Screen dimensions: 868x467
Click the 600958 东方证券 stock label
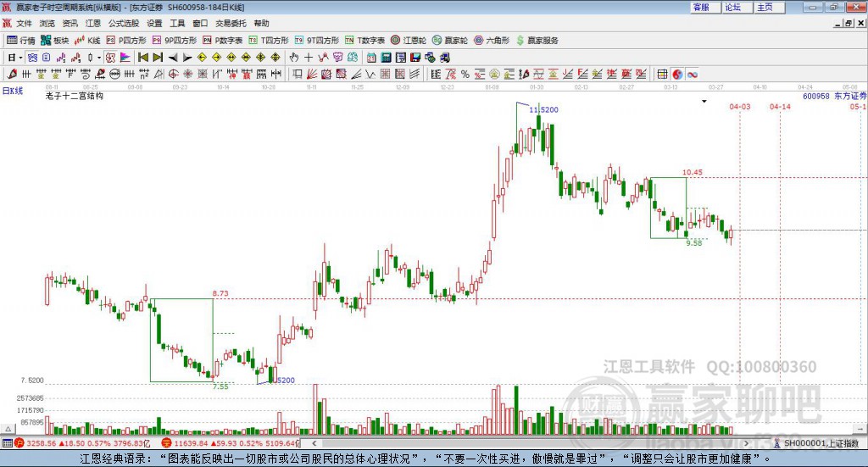pos(835,97)
